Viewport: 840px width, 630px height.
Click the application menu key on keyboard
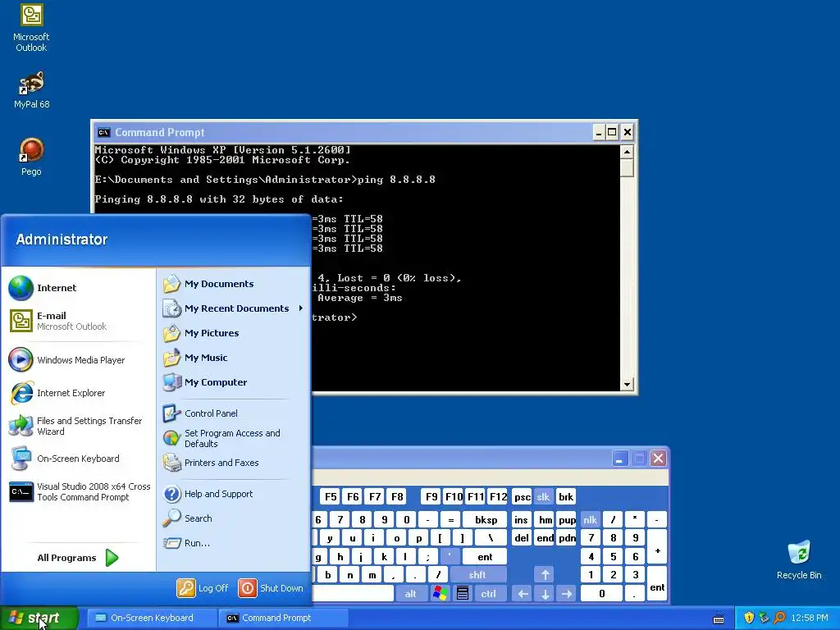(x=463, y=594)
